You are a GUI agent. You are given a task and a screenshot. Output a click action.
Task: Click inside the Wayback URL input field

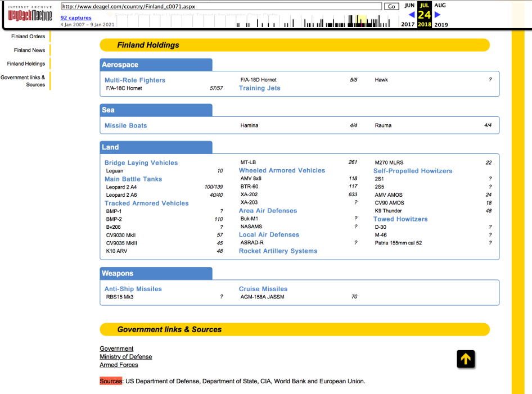tap(222, 6)
